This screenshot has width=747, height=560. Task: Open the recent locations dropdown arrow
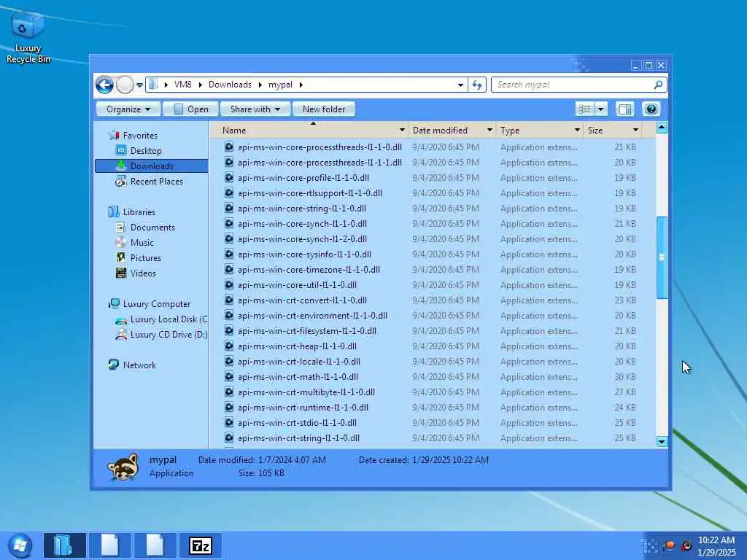click(x=139, y=85)
